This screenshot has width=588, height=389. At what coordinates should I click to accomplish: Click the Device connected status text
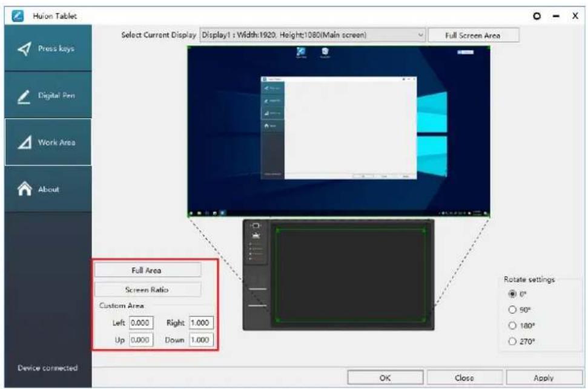tap(48, 368)
